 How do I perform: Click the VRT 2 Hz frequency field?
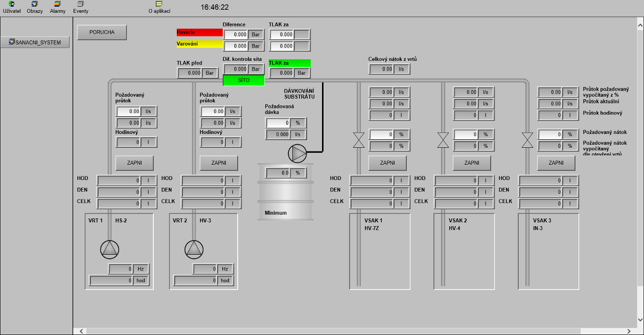click(205, 269)
